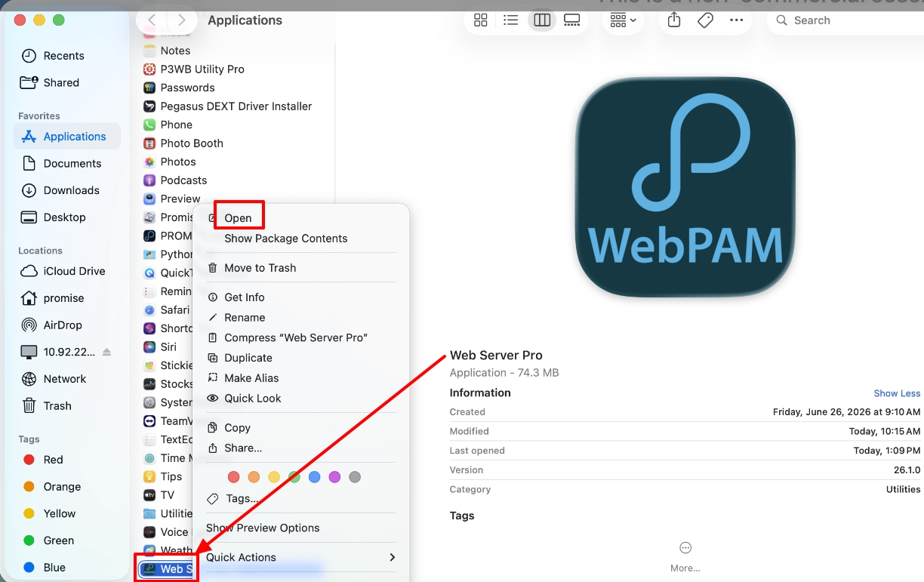Viewport: 924px width, 582px height.
Task: Click the Back navigation arrow
Action: (x=152, y=20)
